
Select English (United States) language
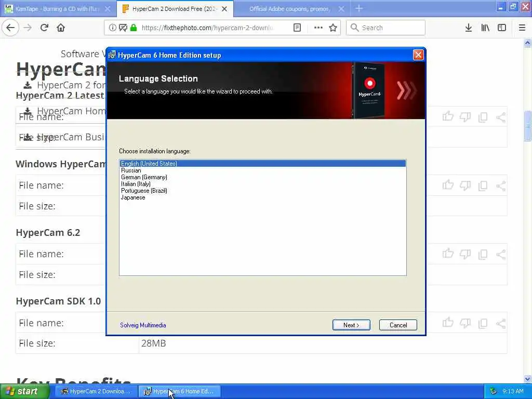tap(263, 164)
